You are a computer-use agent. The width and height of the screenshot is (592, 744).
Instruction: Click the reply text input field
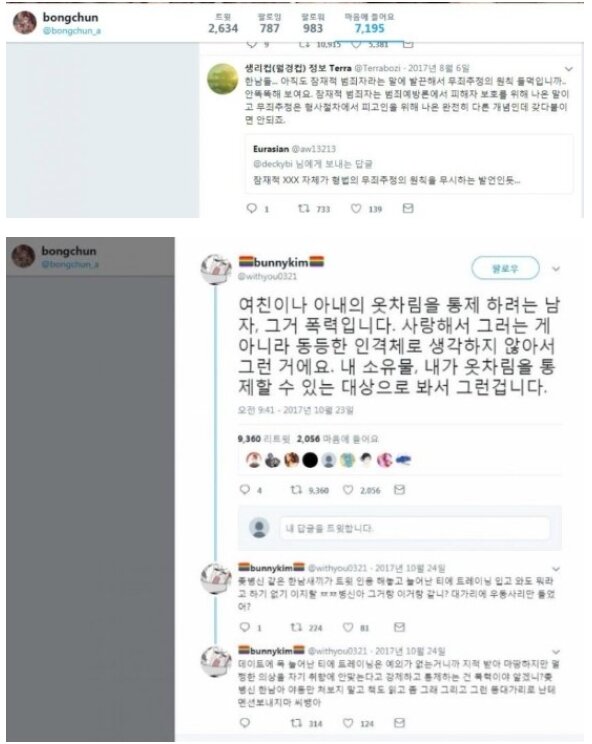[x=415, y=528]
